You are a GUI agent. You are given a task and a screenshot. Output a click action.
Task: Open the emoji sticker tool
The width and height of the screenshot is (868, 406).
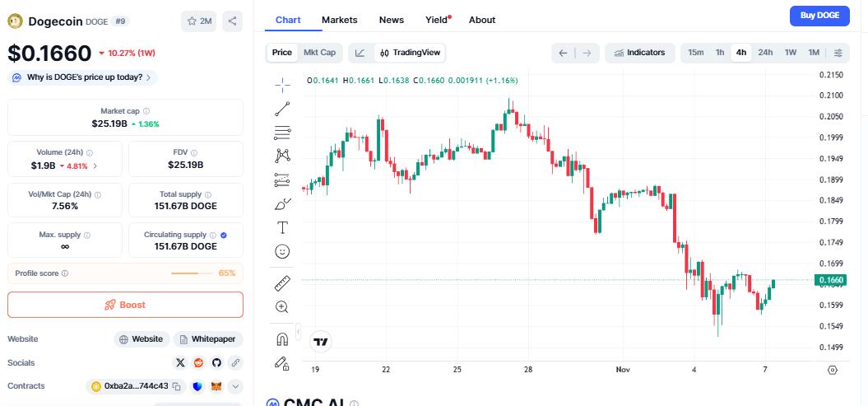click(x=282, y=251)
